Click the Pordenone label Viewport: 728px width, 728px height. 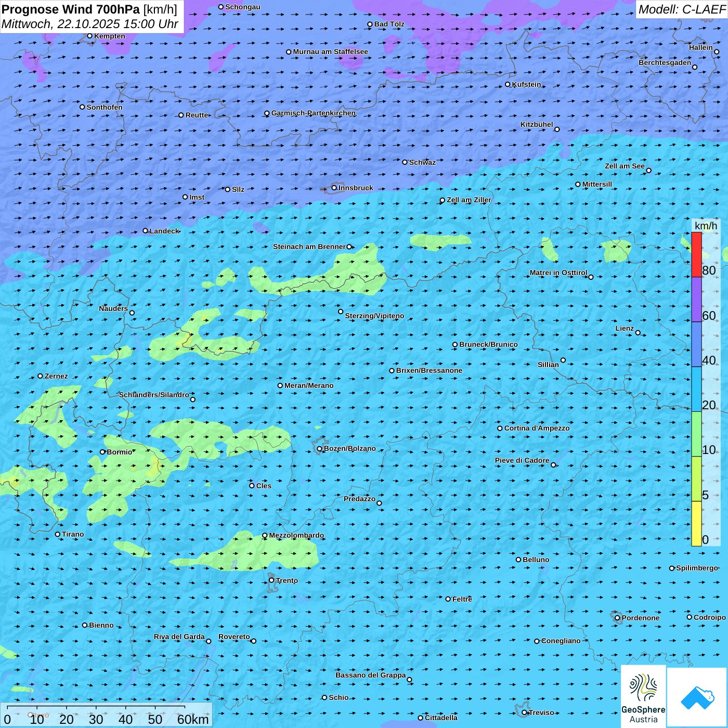(641, 618)
